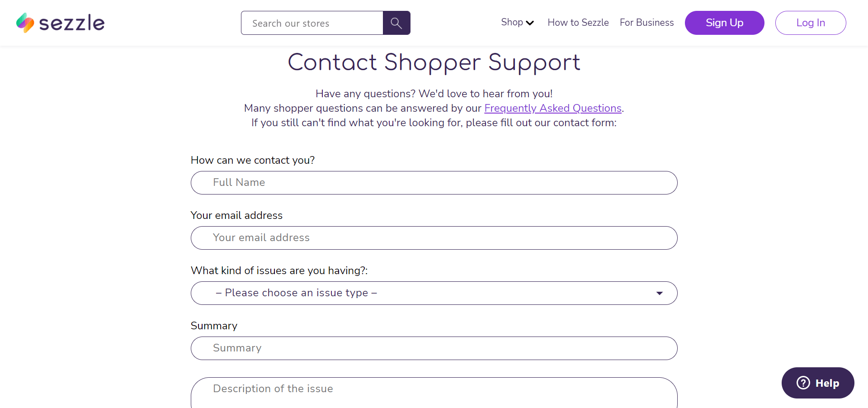Viewport: 868px width, 408px height.
Task: Go to How to Sezzle page
Action: point(578,23)
